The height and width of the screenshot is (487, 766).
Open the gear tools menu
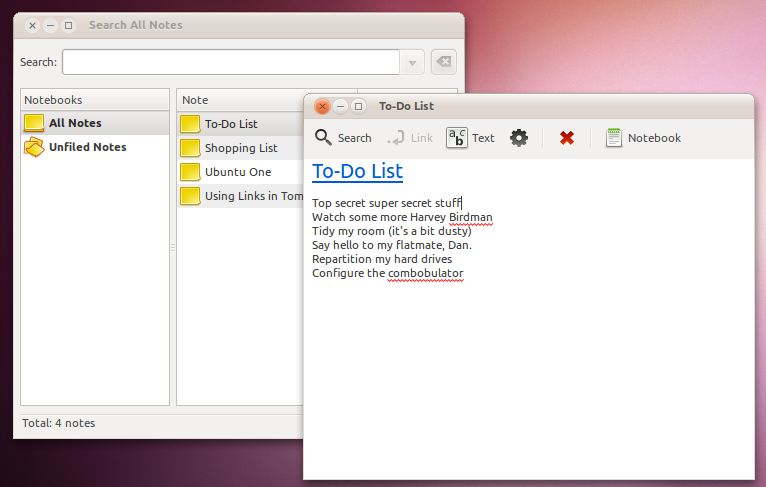(518, 138)
